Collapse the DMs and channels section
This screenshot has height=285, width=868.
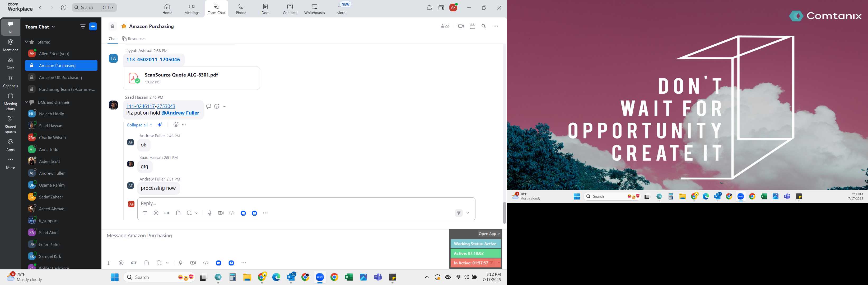pos(26,102)
